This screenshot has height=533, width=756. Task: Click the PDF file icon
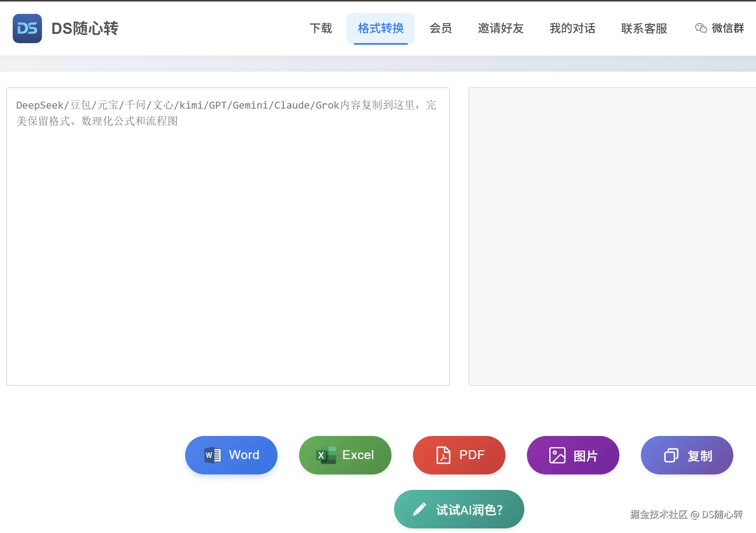tap(443, 455)
